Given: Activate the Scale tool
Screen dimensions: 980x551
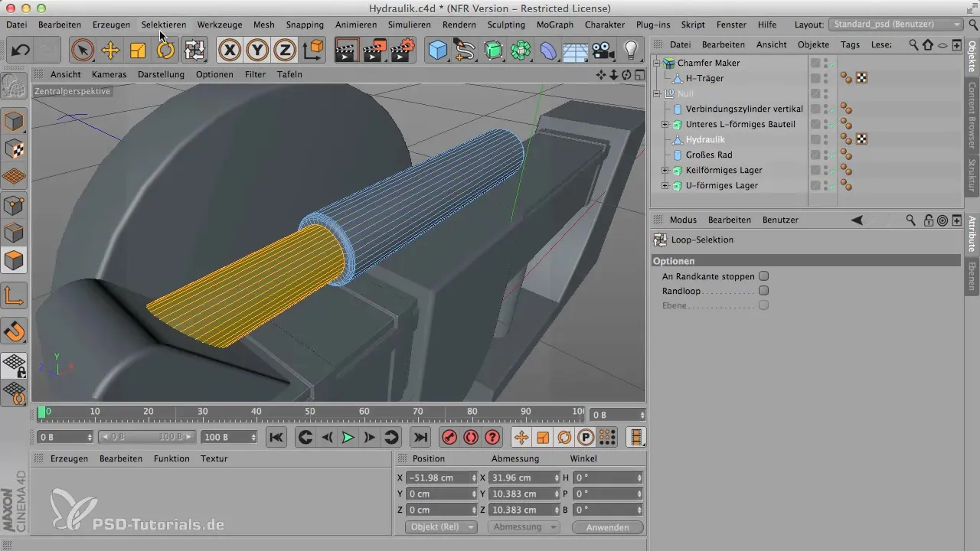Looking at the screenshot, I should 138,51.
